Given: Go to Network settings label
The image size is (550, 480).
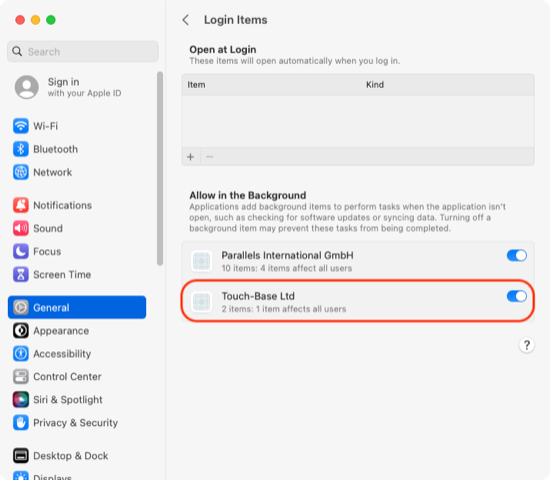Looking at the screenshot, I should (x=53, y=172).
